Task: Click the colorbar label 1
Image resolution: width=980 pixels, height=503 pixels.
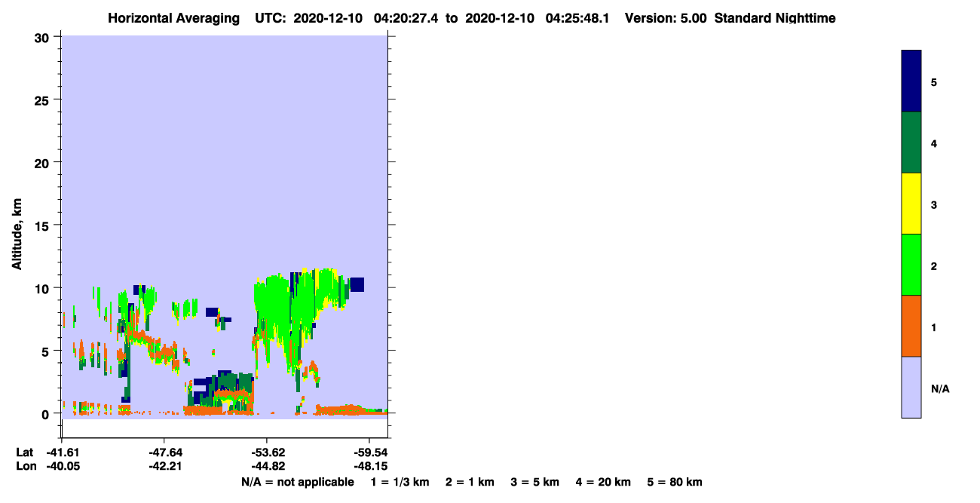Action: click(934, 326)
